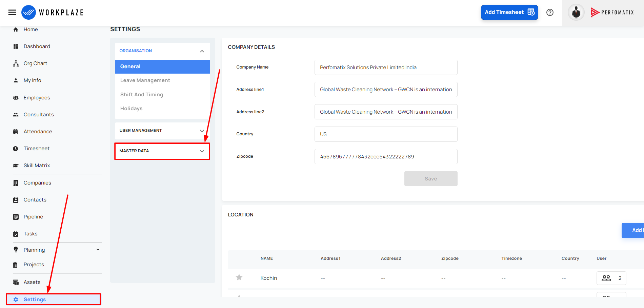
Task: Click the Add location button
Action: (x=633, y=230)
